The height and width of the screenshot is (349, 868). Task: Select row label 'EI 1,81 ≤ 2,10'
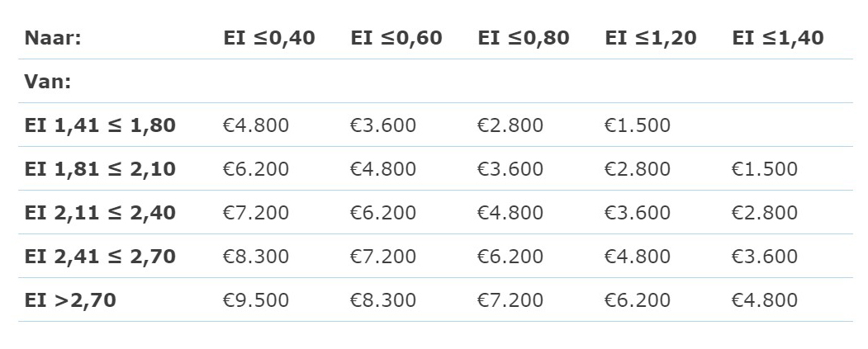[100, 169]
